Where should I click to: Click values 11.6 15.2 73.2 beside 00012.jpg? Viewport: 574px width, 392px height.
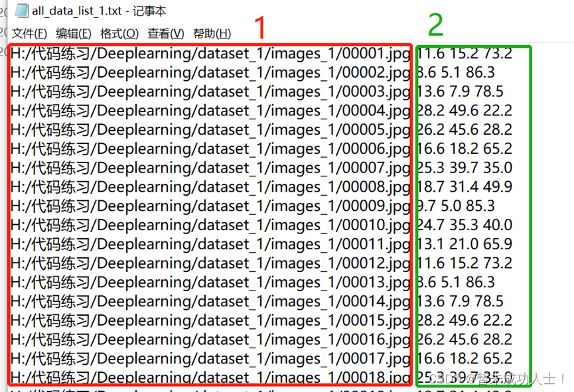click(x=465, y=263)
